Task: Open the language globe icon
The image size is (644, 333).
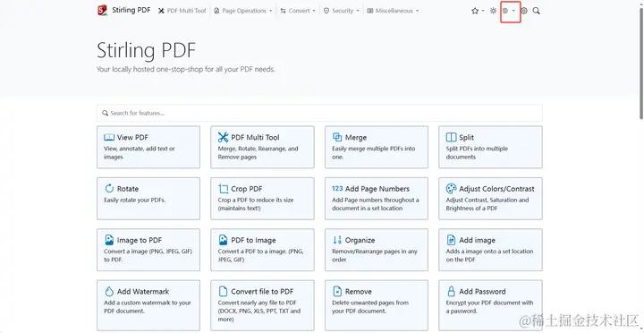Action: pos(505,11)
